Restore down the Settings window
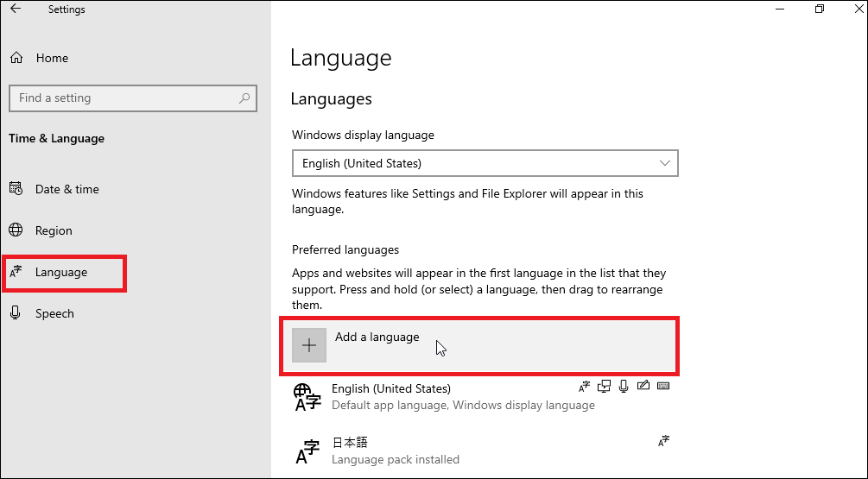This screenshot has height=479, width=868. coord(819,9)
